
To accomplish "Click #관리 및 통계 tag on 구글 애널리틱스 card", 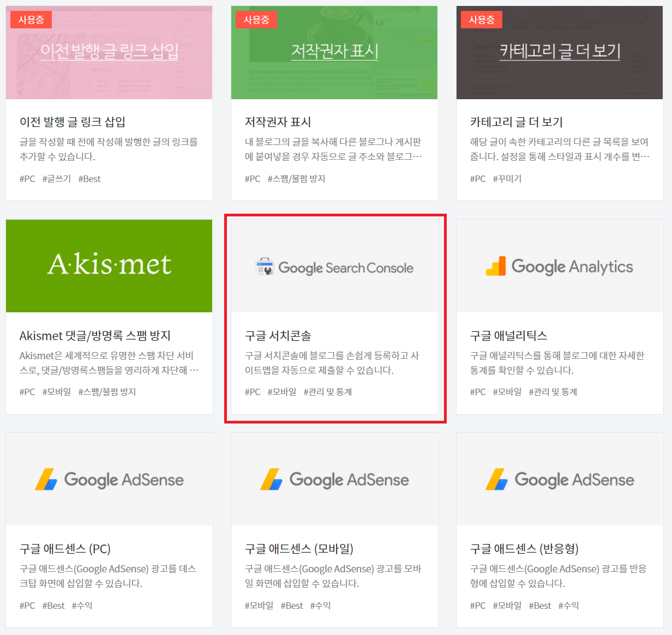I will pyautogui.click(x=553, y=392).
